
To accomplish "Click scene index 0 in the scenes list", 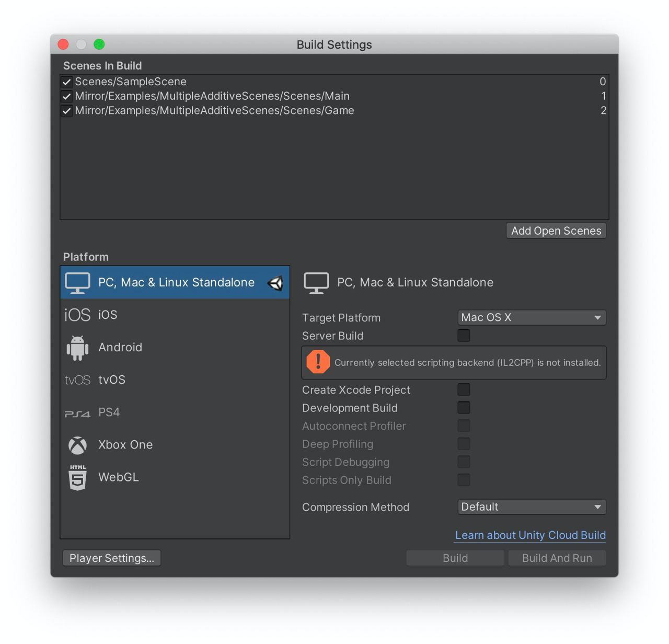I will tap(603, 82).
